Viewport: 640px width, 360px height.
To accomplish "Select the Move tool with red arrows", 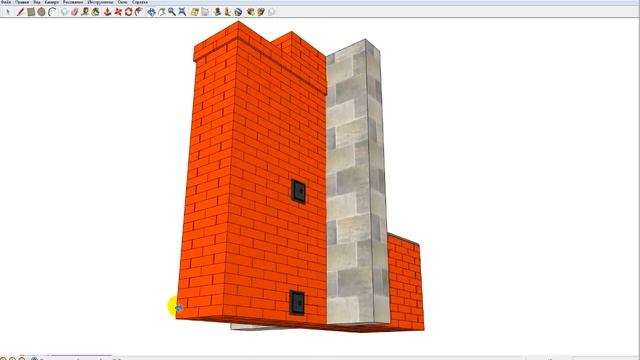I will 118,12.
